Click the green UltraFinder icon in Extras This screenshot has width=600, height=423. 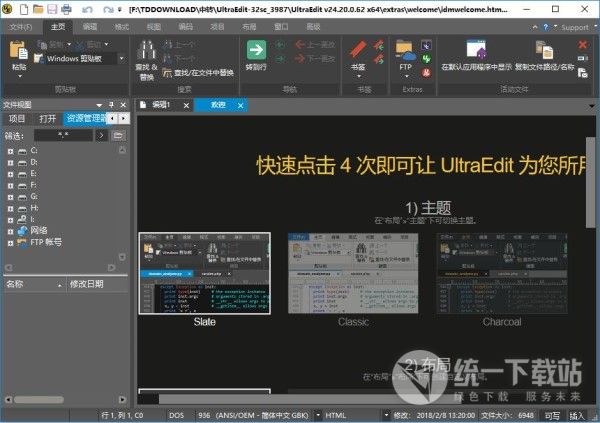tap(426, 59)
